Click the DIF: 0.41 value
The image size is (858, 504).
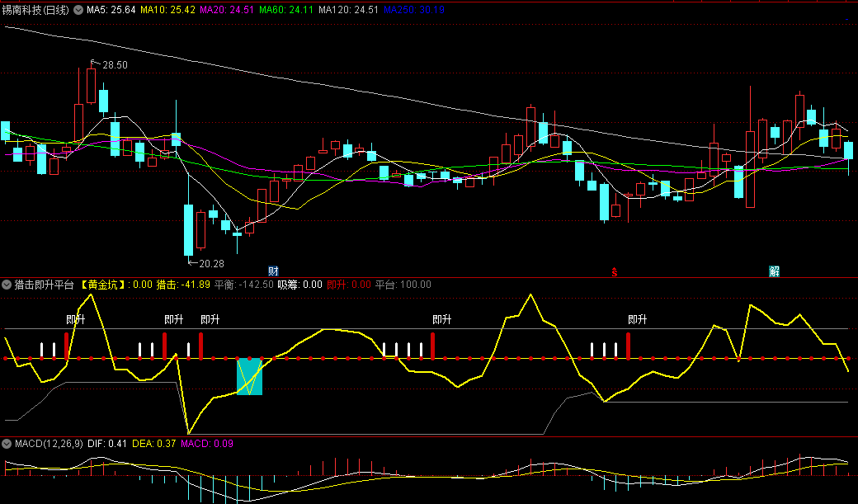point(107,443)
